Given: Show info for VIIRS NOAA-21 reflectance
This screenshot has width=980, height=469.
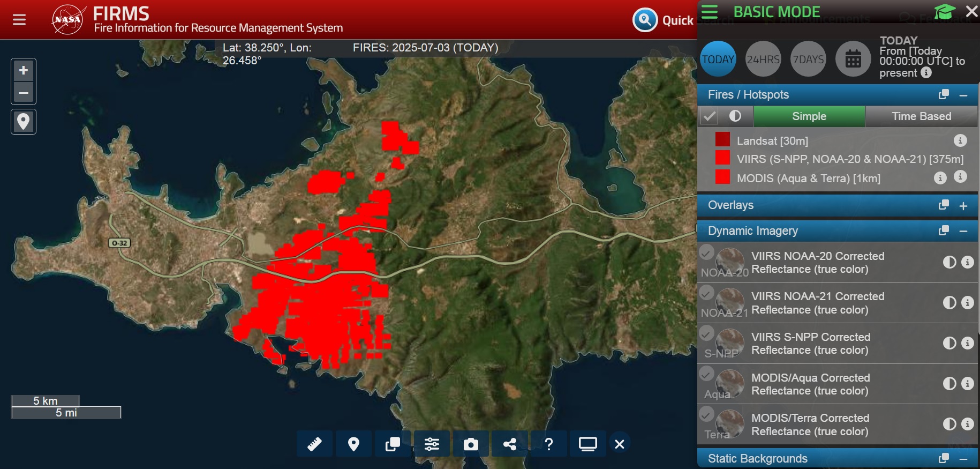Looking at the screenshot, I should coord(967,303).
